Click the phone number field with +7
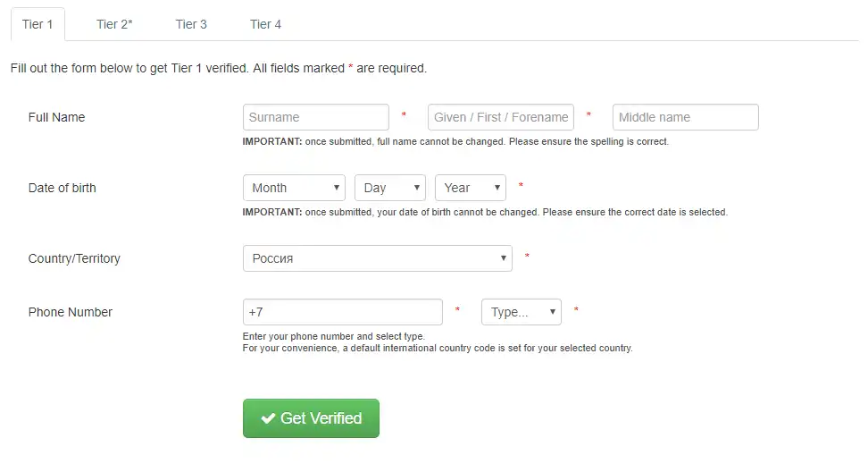This screenshot has height=472, width=868. point(342,312)
